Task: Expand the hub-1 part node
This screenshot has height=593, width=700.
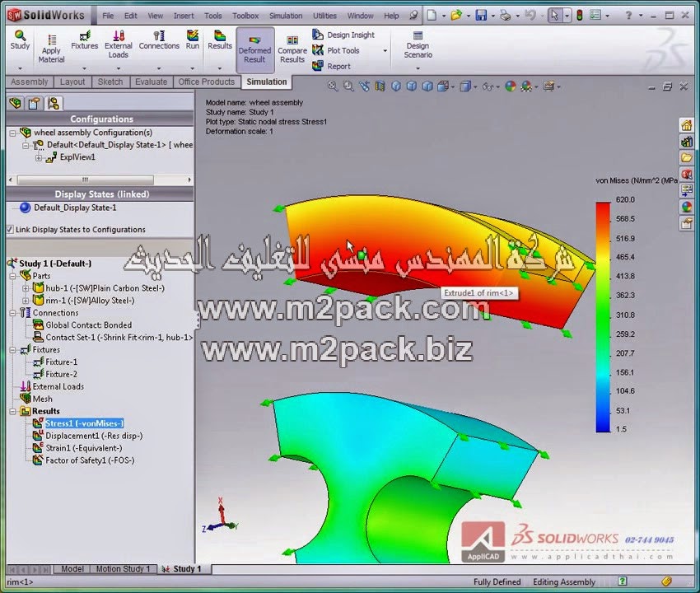Action: point(26,288)
